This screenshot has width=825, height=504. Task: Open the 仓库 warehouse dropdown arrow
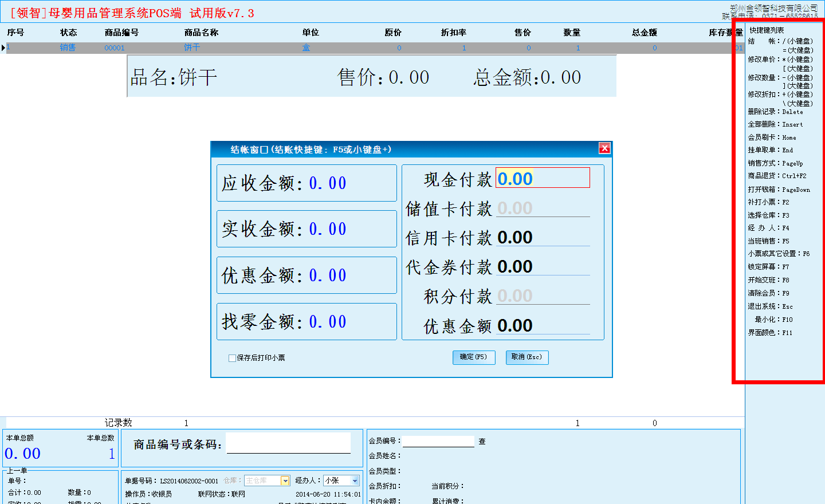pyautogui.click(x=285, y=481)
